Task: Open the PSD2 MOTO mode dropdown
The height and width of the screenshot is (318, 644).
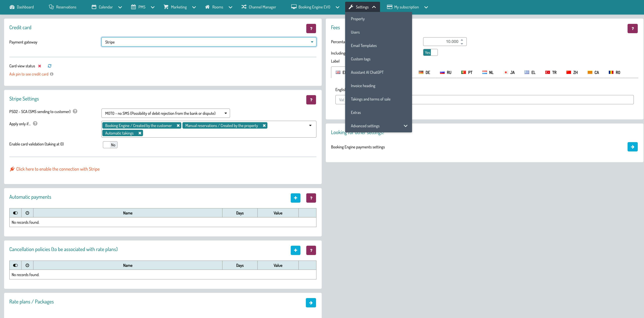Action: point(165,113)
